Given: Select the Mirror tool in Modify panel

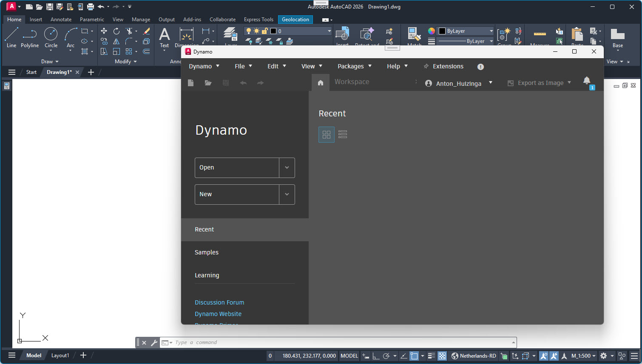Looking at the screenshot, I should point(116,41).
